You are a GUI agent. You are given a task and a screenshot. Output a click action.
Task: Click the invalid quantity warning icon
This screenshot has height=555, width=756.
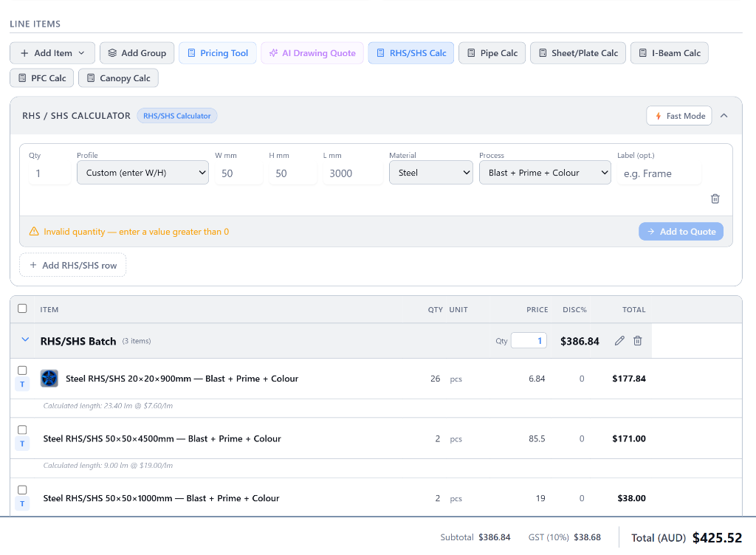(x=34, y=231)
